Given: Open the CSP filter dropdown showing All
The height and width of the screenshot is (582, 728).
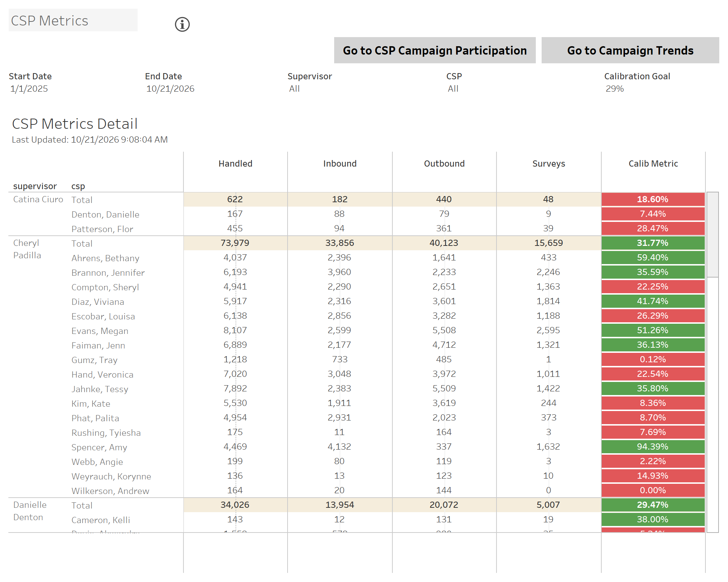Looking at the screenshot, I should pos(453,89).
